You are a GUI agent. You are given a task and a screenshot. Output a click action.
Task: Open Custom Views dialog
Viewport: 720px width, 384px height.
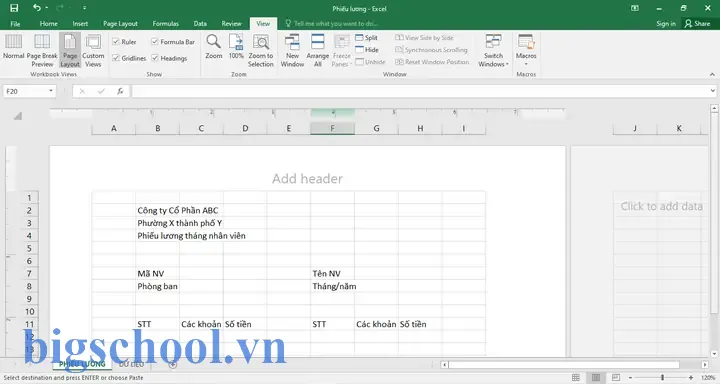click(93, 51)
